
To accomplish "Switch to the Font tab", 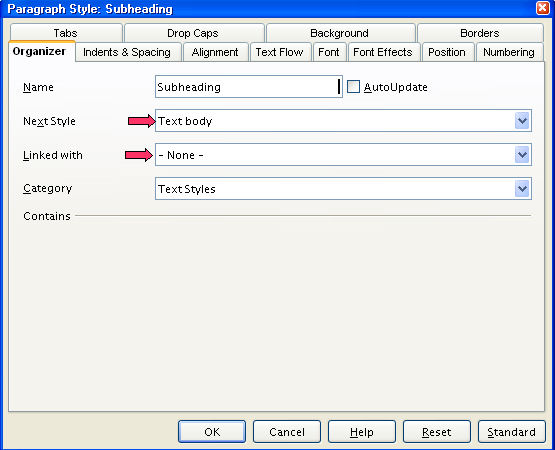I will (x=329, y=52).
